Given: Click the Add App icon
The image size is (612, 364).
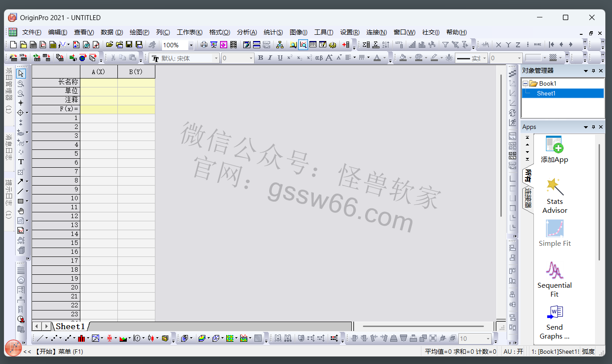Looking at the screenshot, I should (554, 150).
